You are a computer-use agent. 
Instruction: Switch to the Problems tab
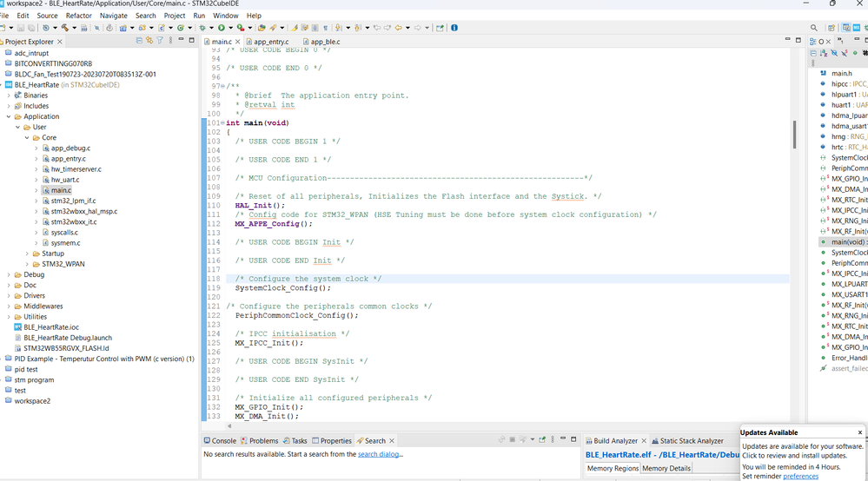click(x=260, y=441)
